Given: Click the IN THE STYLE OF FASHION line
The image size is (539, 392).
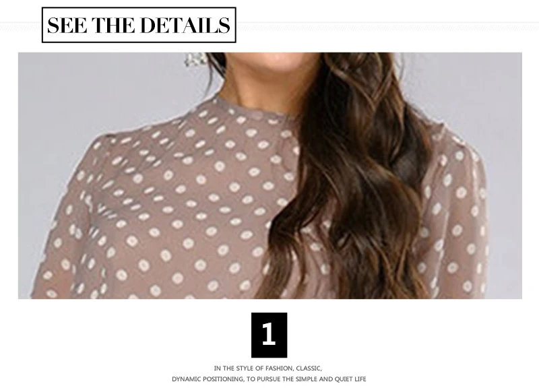Looking at the screenshot, I should [267, 368].
